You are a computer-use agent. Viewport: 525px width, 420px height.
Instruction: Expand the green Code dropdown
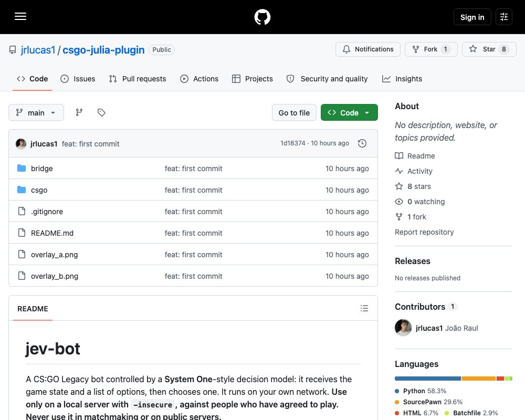click(x=349, y=112)
